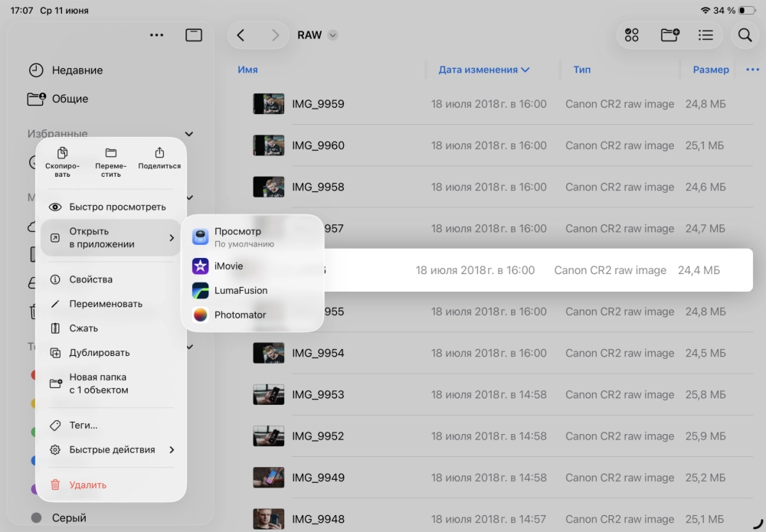Select Compress in the context menu
Screen dimensions: 766x532
click(x=83, y=328)
